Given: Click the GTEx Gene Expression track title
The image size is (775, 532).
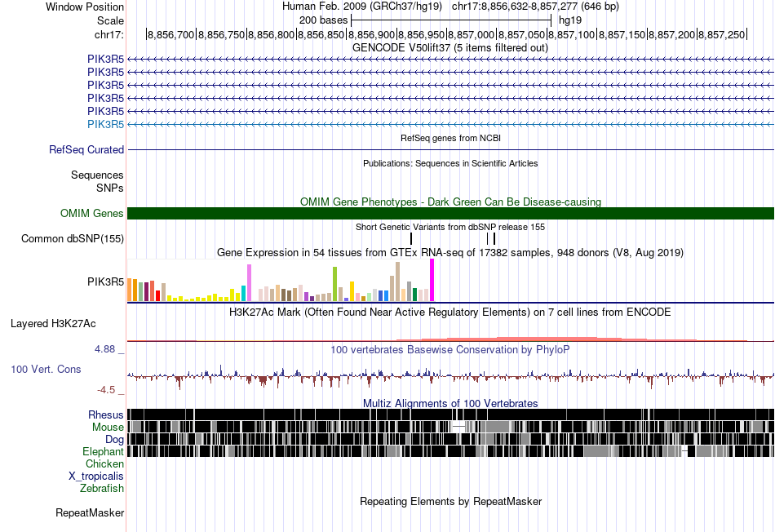Looking at the screenshot, I should click(x=450, y=253).
